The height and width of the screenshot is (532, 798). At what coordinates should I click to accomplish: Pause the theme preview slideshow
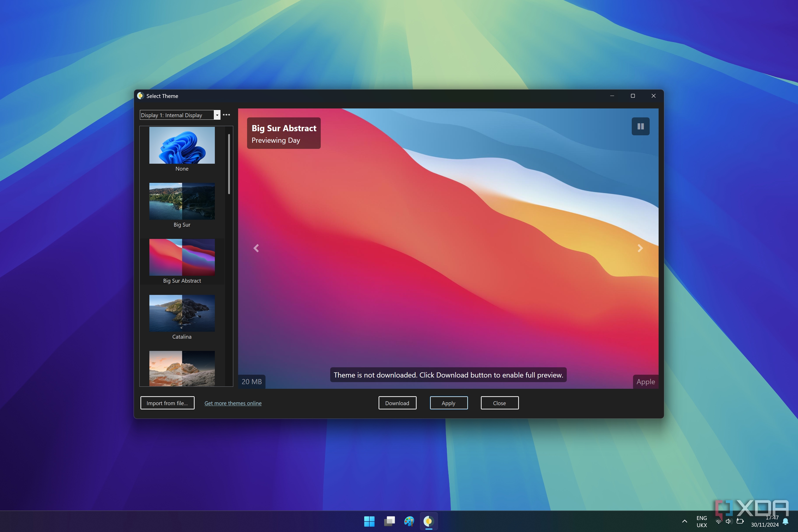(640, 126)
